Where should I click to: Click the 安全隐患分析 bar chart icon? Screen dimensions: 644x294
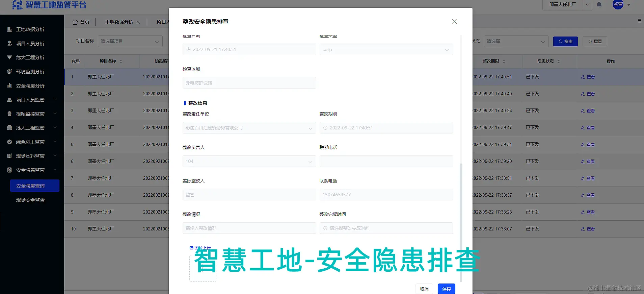[x=9, y=86]
